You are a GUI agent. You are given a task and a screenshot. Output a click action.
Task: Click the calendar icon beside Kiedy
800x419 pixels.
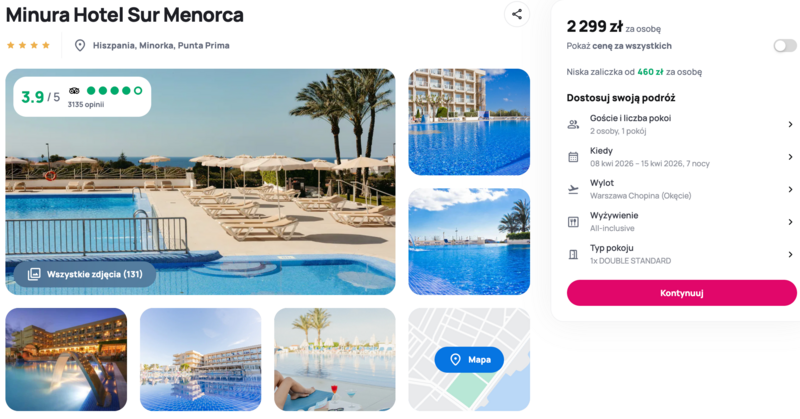(573, 157)
